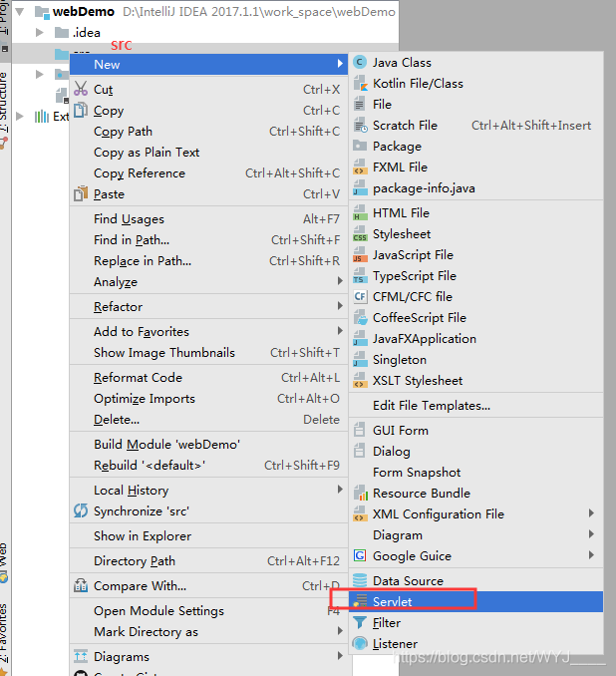Select Copy Path from context menu

pyautogui.click(x=208, y=131)
